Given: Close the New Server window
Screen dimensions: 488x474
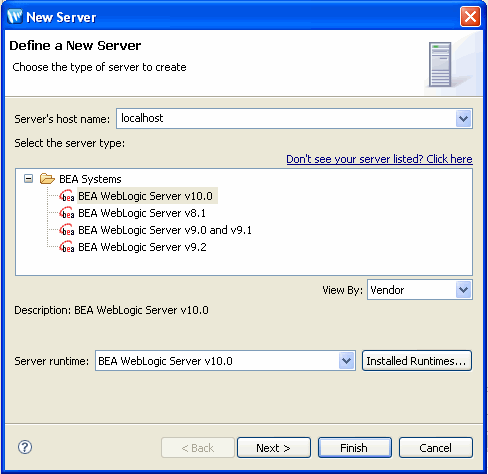Looking at the screenshot, I should [x=470, y=16].
